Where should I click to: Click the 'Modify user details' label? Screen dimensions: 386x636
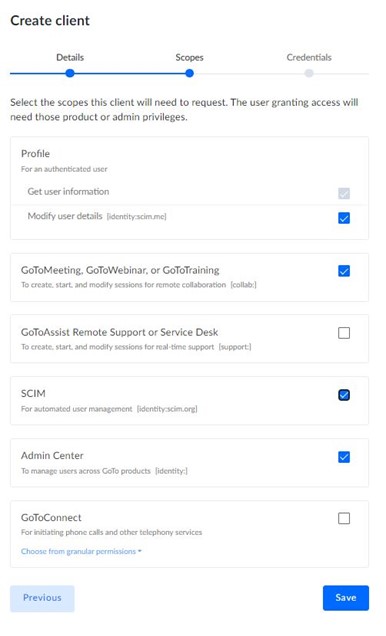tap(65, 216)
